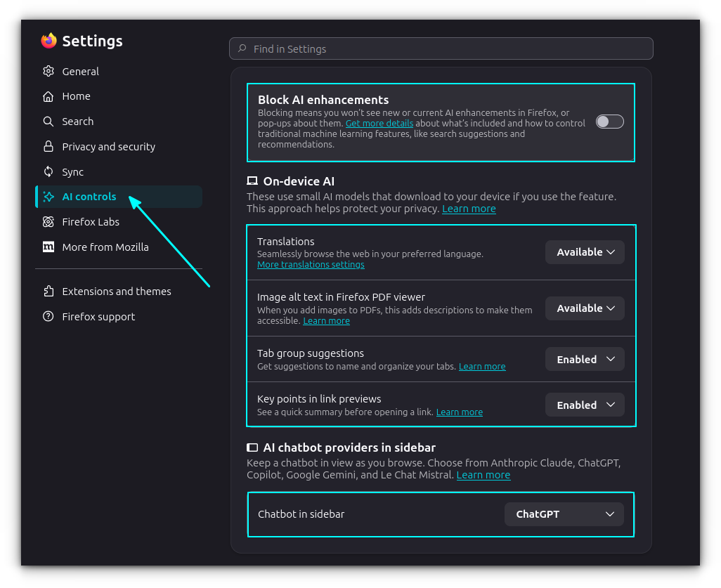The width and height of the screenshot is (721, 588).
Task: Click the AI controls sparkle icon
Action: click(x=48, y=197)
